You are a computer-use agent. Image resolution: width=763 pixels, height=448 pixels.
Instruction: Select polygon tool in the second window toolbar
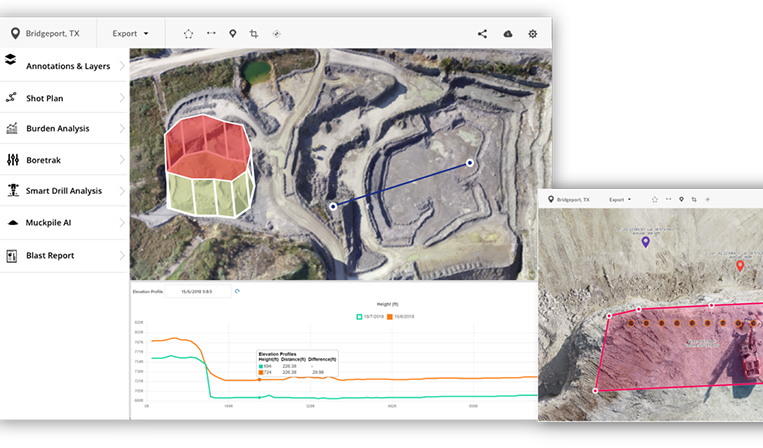click(654, 199)
